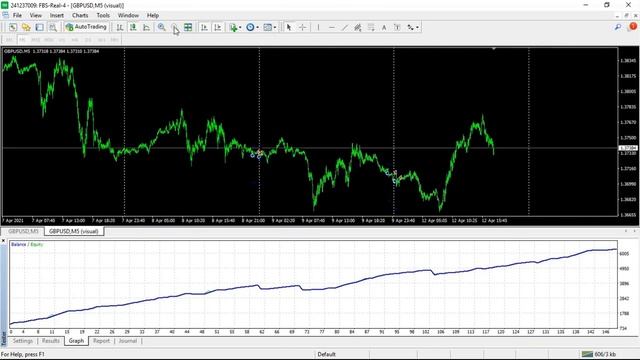Open the tester Settings tab
The width and height of the screenshot is (640, 360).
pyautogui.click(x=22, y=341)
